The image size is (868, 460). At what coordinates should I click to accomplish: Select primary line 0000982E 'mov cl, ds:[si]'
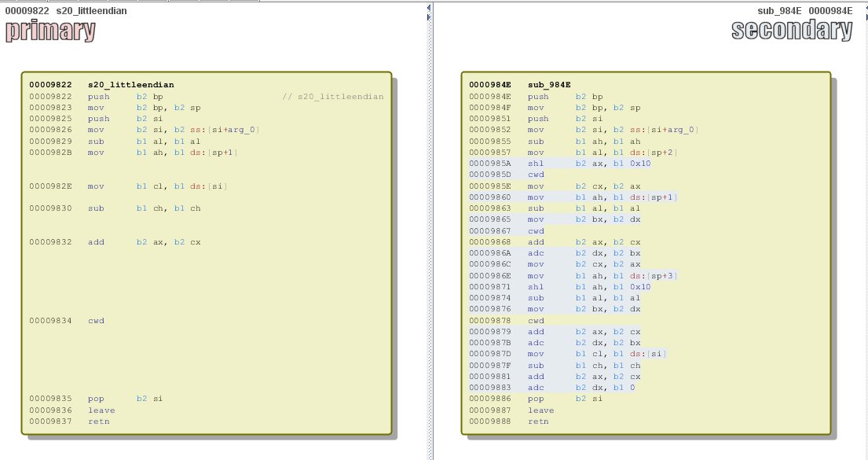tap(128, 186)
